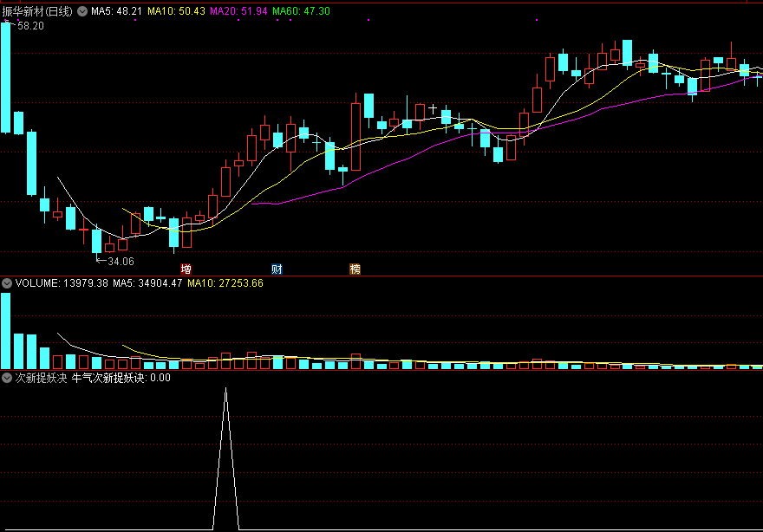Select the 振华新材(日线) chart title
The height and width of the screenshot is (532, 763).
coord(37,11)
